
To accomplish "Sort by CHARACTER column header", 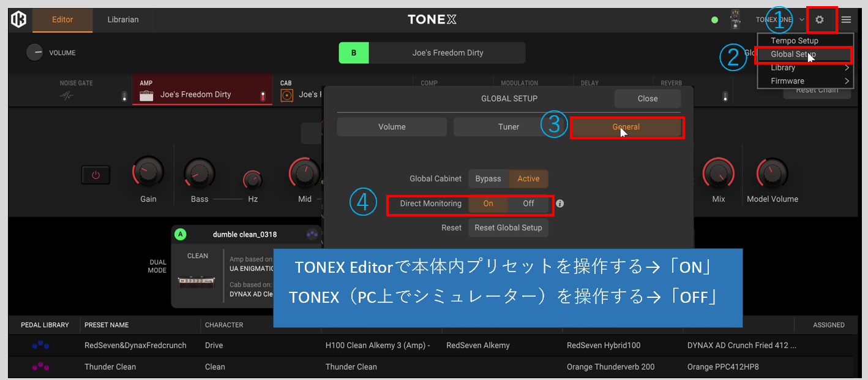I will (x=224, y=325).
